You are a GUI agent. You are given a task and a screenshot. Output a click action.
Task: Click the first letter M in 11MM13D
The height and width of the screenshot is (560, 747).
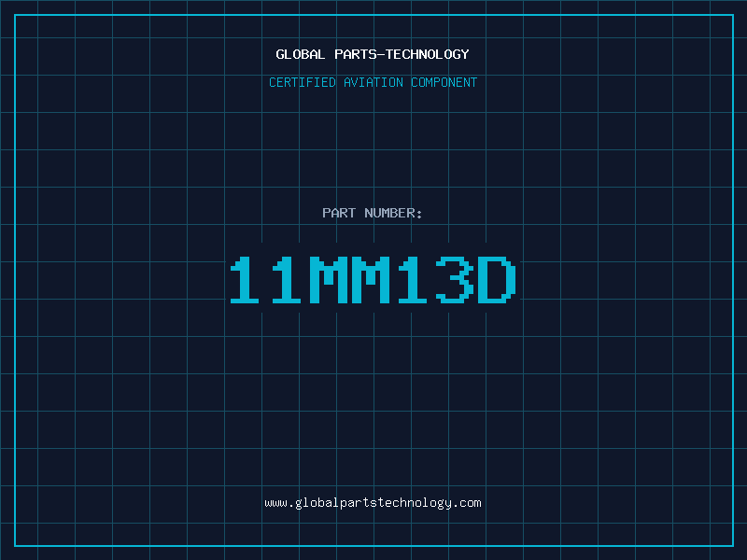(x=329, y=279)
